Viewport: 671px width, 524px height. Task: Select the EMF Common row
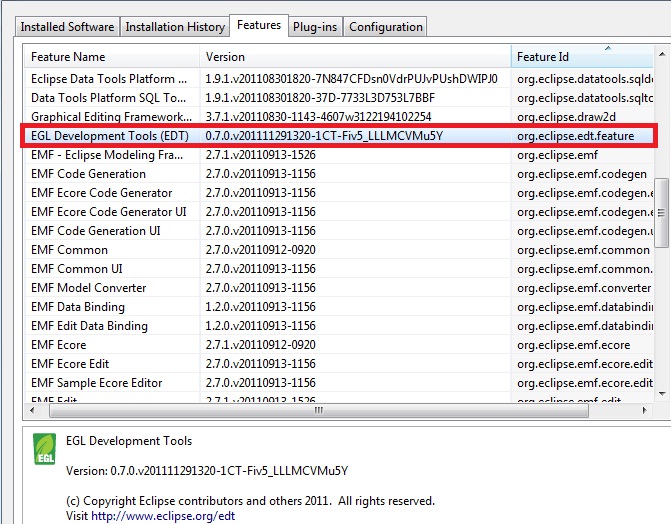click(x=339, y=250)
